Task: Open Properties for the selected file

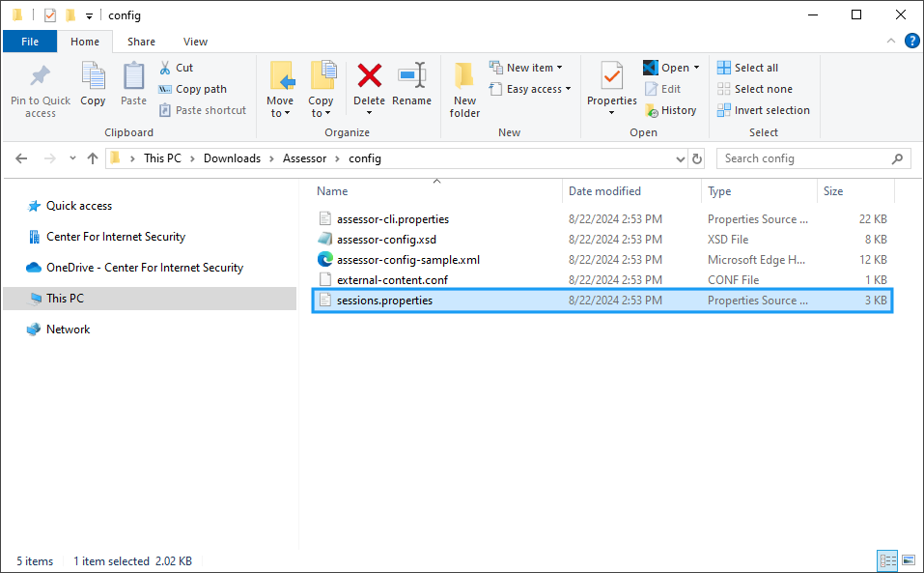Action: [611, 77]
